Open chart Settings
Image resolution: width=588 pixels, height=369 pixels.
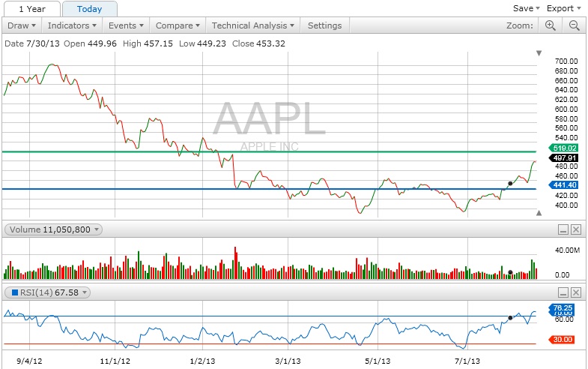coord(325,25)
